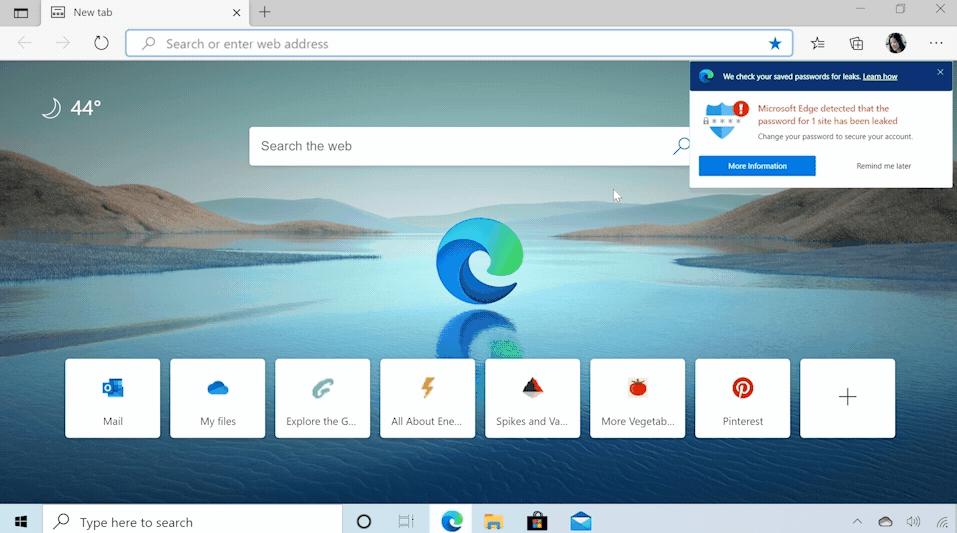Open File Explorer from taskbar
Viewport: 957px width, 533px height.
pyautogui.click(x=493, y=521)
